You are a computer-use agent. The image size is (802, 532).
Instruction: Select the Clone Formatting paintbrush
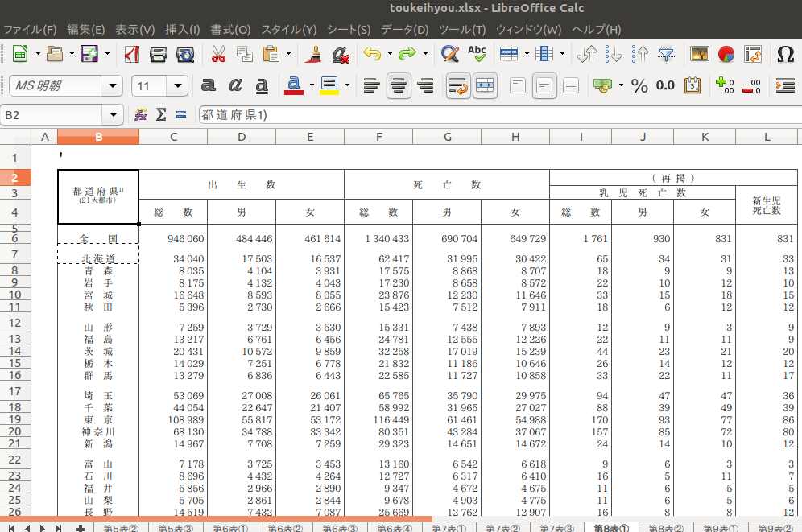[x=313, y=54]
